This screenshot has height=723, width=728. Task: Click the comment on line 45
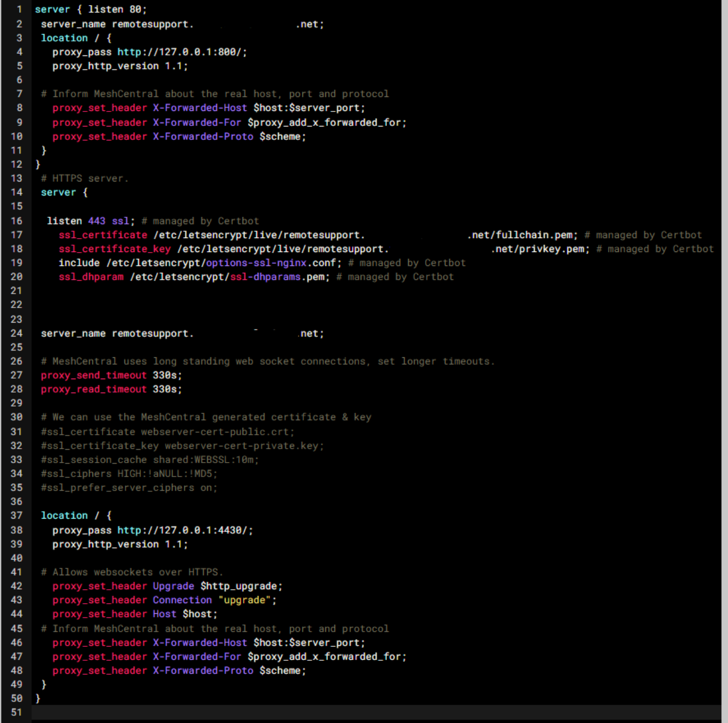click(215, 629)
